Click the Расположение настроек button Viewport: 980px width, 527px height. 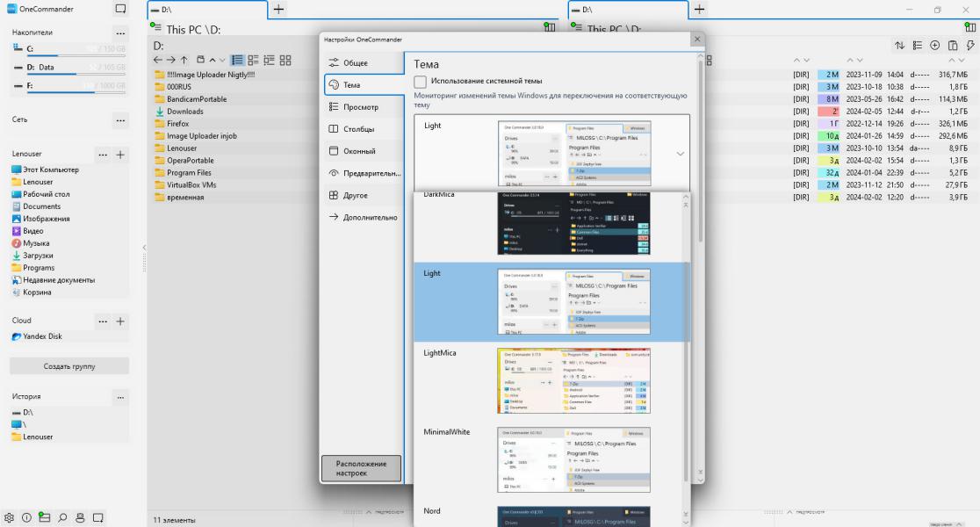pyautogui.click(x=361, y=468)
